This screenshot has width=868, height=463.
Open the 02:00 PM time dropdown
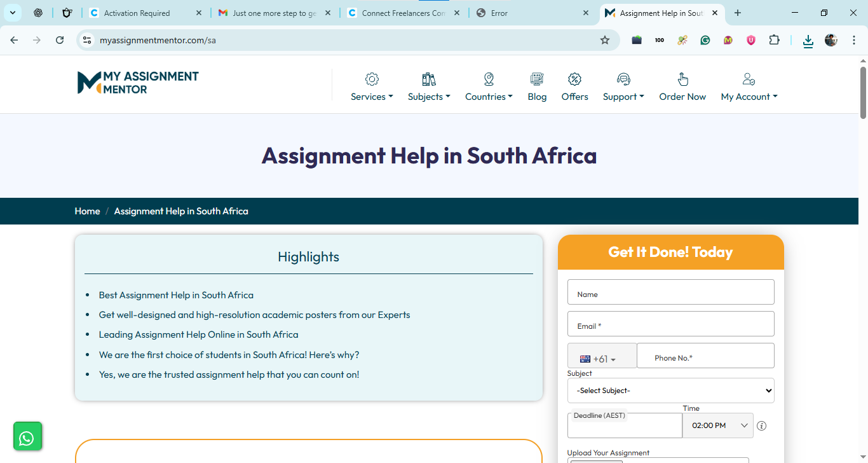click(x=718, y=425)
